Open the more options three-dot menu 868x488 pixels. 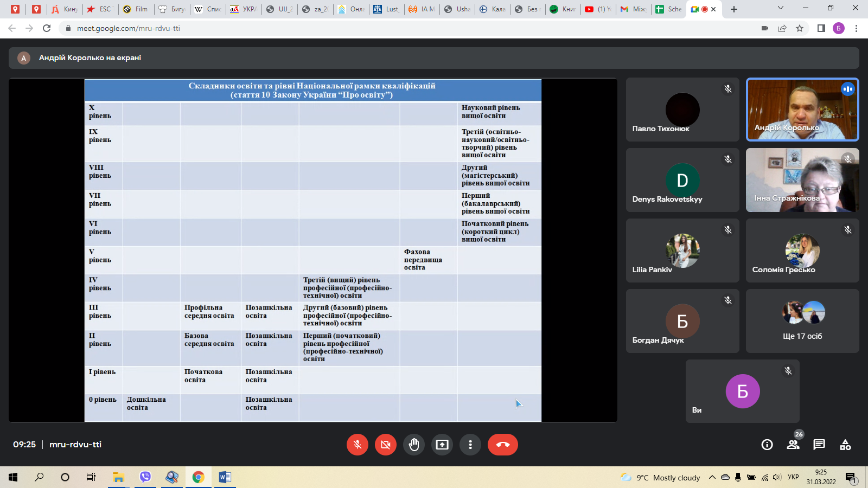coord(470,445)
